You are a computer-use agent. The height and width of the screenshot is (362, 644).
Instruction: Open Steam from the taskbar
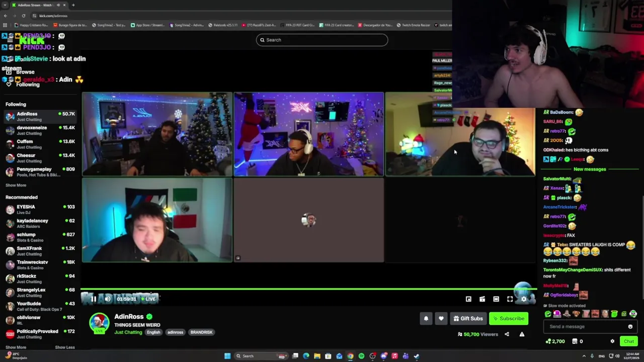pos(417,356)
